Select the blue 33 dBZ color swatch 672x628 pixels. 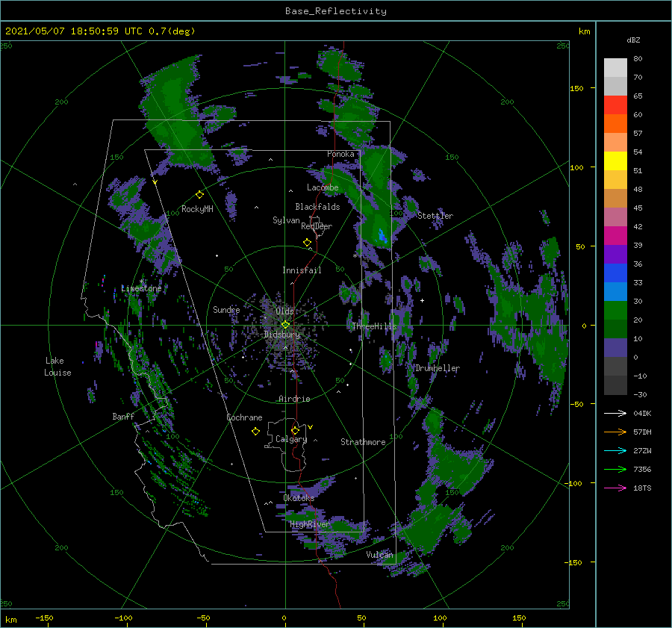(x=615, y=273)
